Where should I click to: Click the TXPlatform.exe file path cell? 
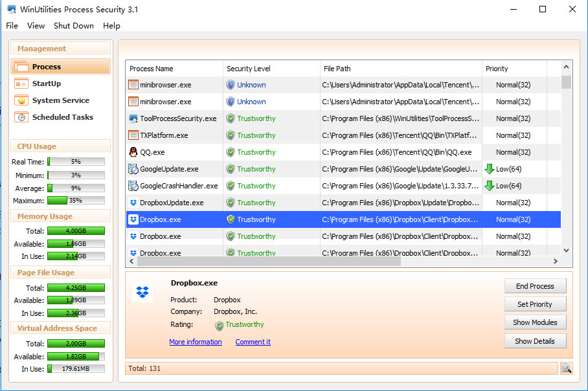coord(401,135)
